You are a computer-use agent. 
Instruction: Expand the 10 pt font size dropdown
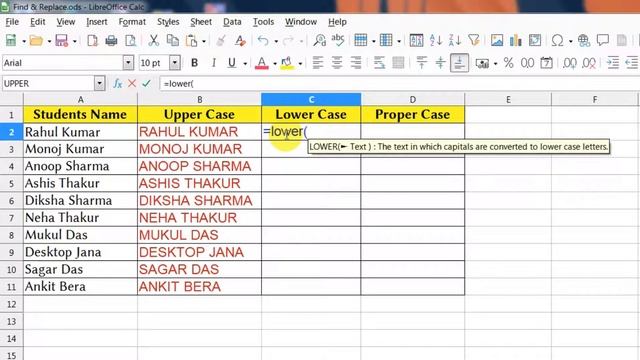175,63
